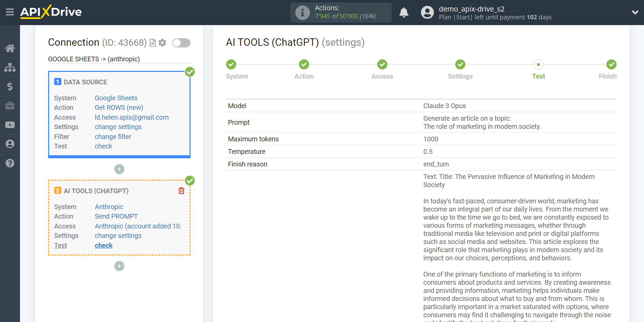Open the Send PROMPT action link
The image size is (644, 322).
click(x=116, y=216)
